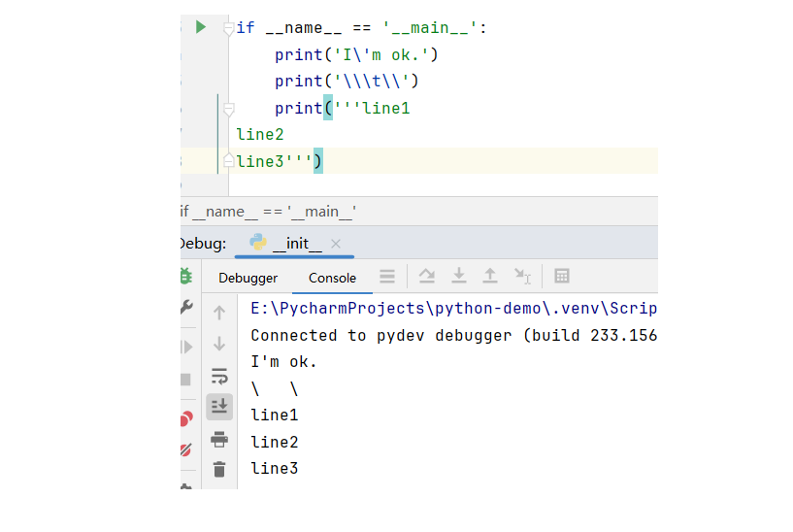
Task: Click the fold end marker at line3
Action: click(x=228, y=160)
